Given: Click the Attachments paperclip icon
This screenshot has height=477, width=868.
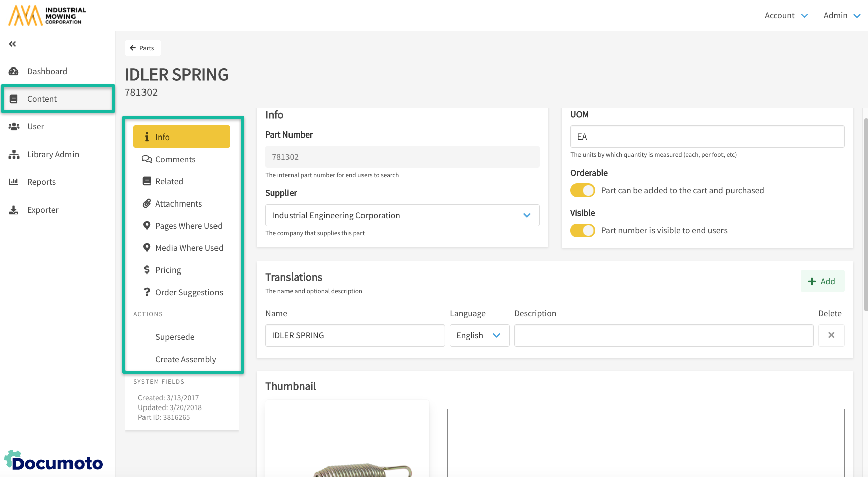Looking at the screenshot, I should 147,203.
